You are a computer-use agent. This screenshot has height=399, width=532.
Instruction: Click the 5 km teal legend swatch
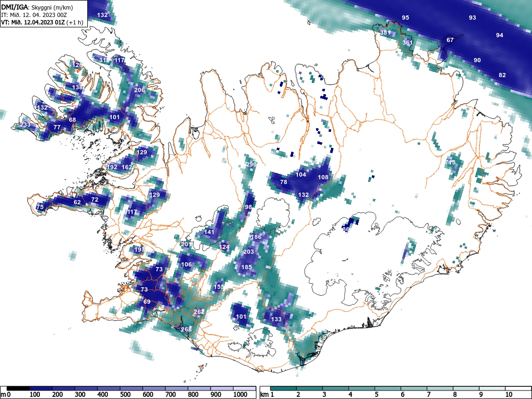[x=388, y=388]
